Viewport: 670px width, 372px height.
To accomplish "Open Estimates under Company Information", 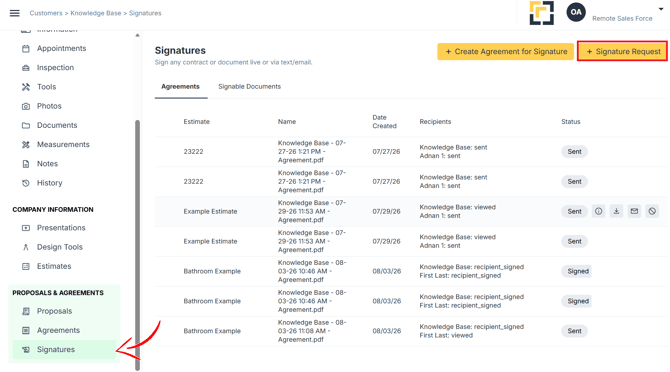I will click(x=54, y=267).
